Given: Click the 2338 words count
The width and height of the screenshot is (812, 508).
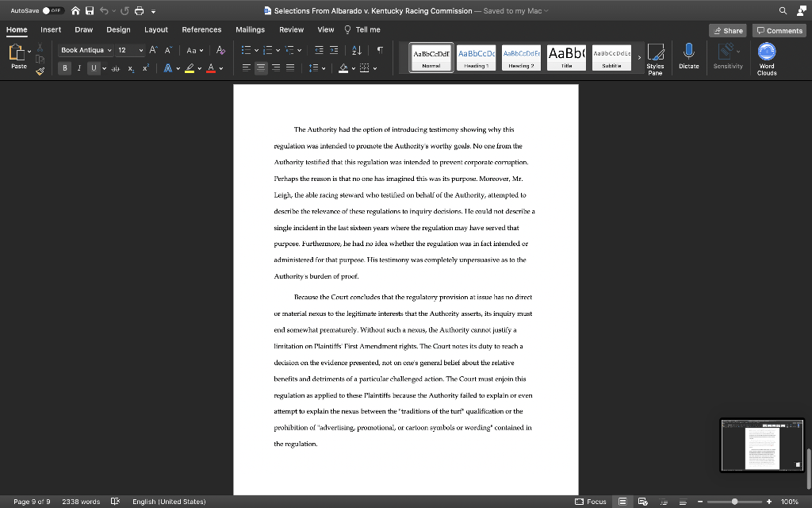Looking at the screenshot, I should coord(81,502).
